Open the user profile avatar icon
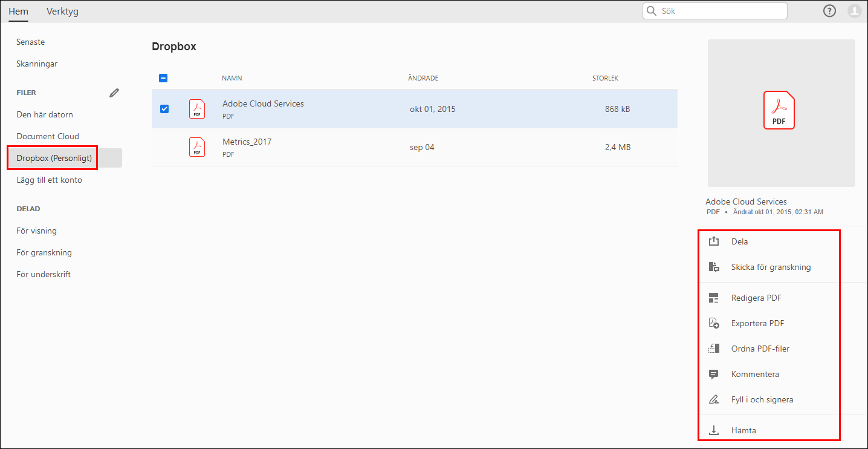 click(x=854, y=11)
